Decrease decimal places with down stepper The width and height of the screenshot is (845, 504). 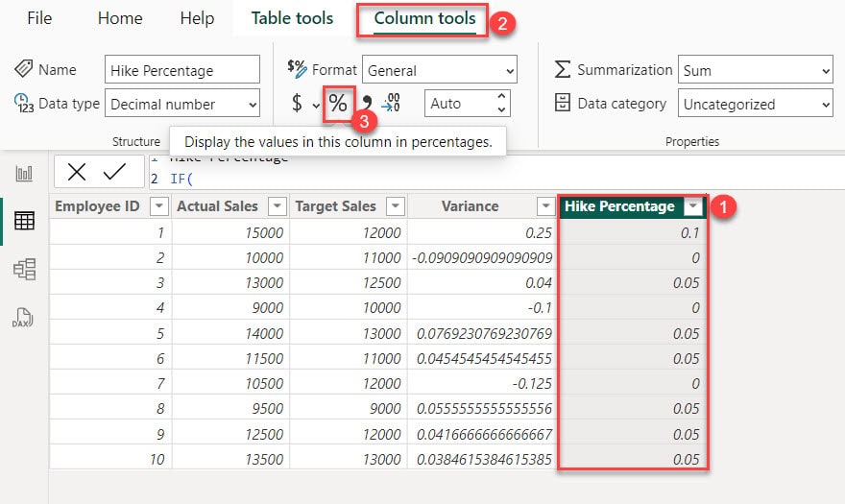(x=501, y=109)
